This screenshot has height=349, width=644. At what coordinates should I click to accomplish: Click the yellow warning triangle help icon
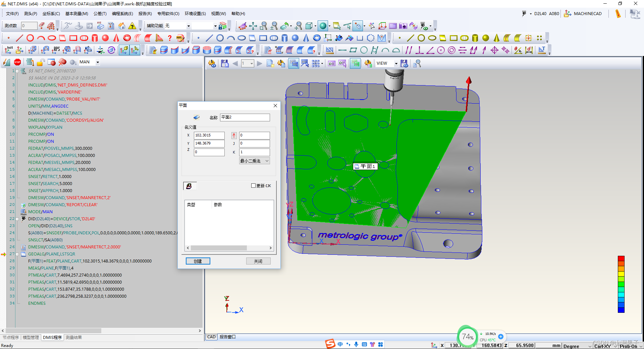(x=132, y=26)
